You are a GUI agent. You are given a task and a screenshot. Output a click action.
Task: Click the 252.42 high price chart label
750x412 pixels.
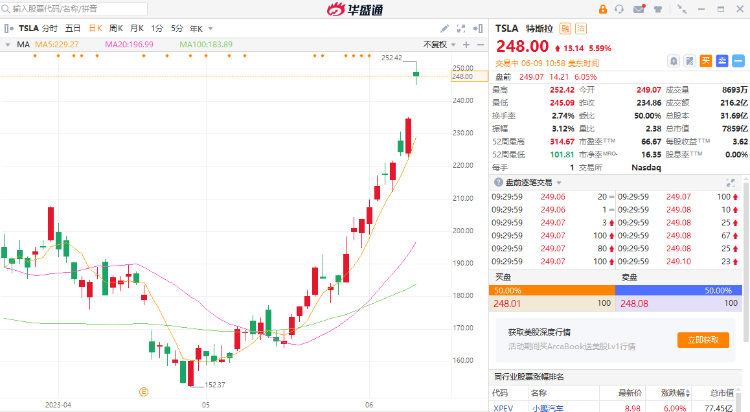392,57
